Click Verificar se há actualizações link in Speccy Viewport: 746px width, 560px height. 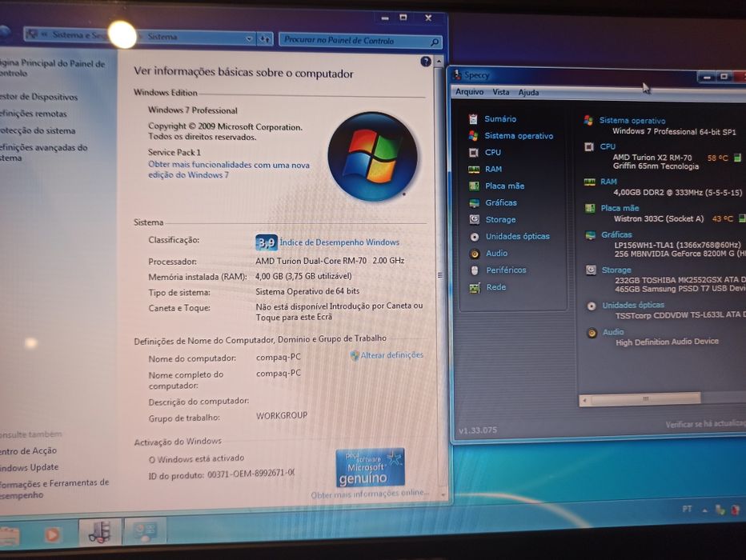point(705,424)
